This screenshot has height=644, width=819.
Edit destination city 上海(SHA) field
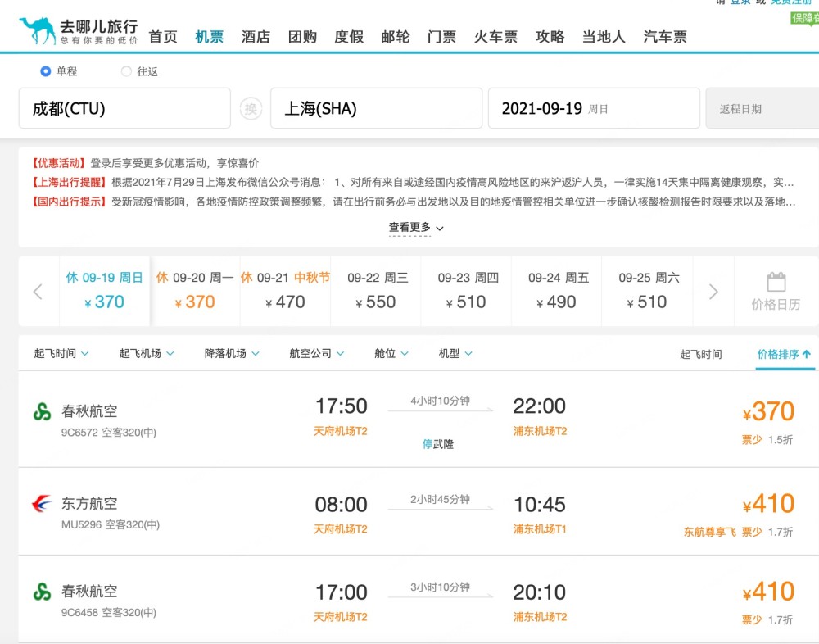[x=376, y=108]
